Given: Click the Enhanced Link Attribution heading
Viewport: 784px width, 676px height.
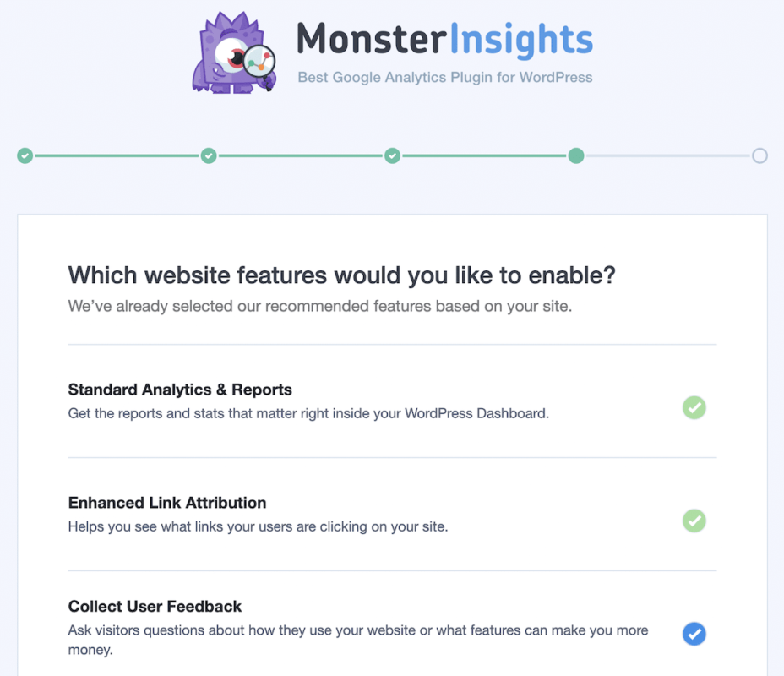Looking at the screenshot, I should coord(167,503).
